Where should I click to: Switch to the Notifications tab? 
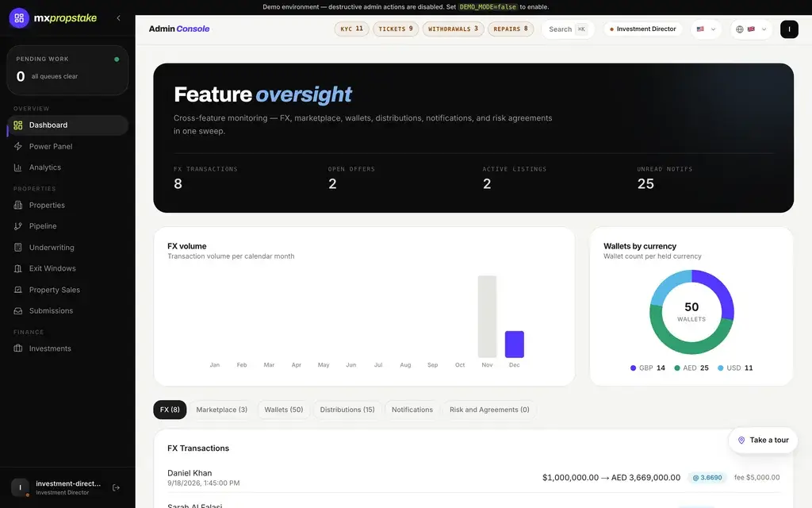(x=412, y=410)
